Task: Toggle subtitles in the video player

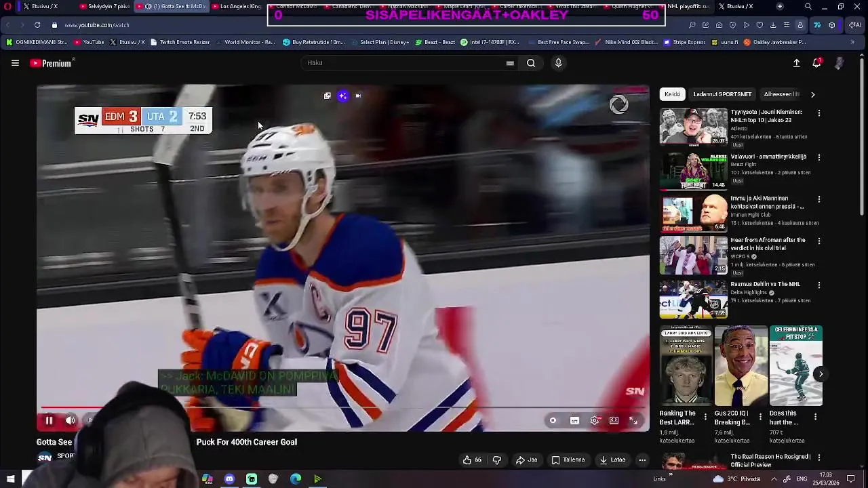Action: 574,421
